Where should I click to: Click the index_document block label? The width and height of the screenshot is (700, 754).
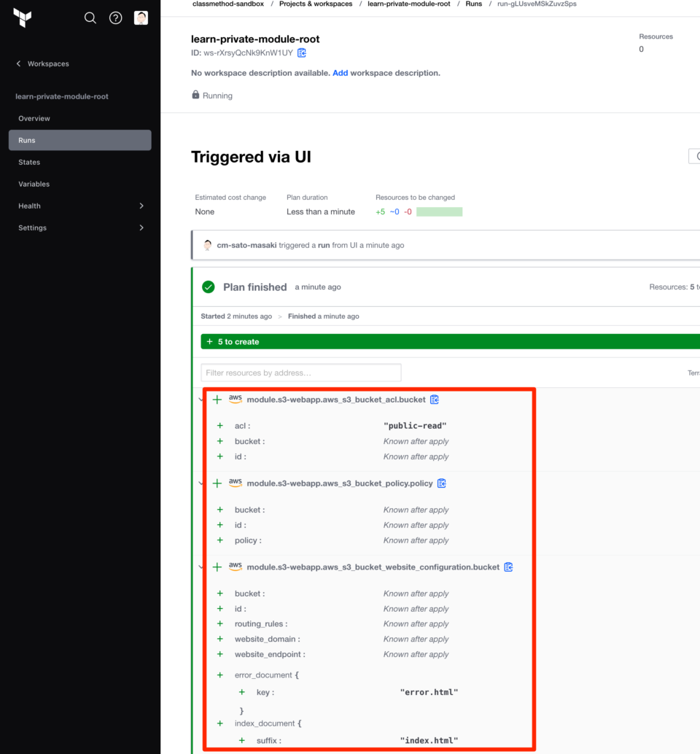(268, 723)
